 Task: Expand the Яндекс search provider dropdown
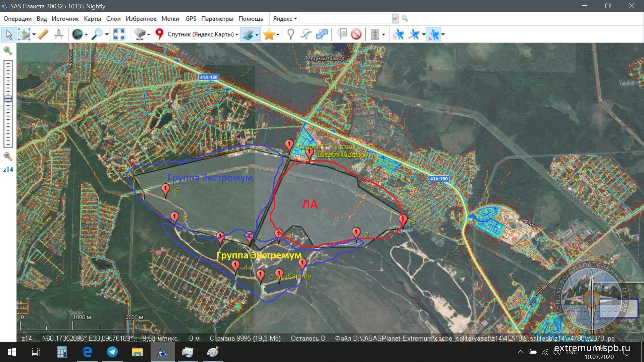point(285,19)
